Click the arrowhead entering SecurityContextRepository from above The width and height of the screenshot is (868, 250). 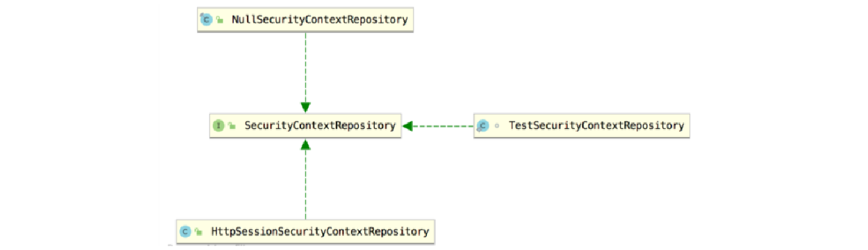click(x=306, y=107)
